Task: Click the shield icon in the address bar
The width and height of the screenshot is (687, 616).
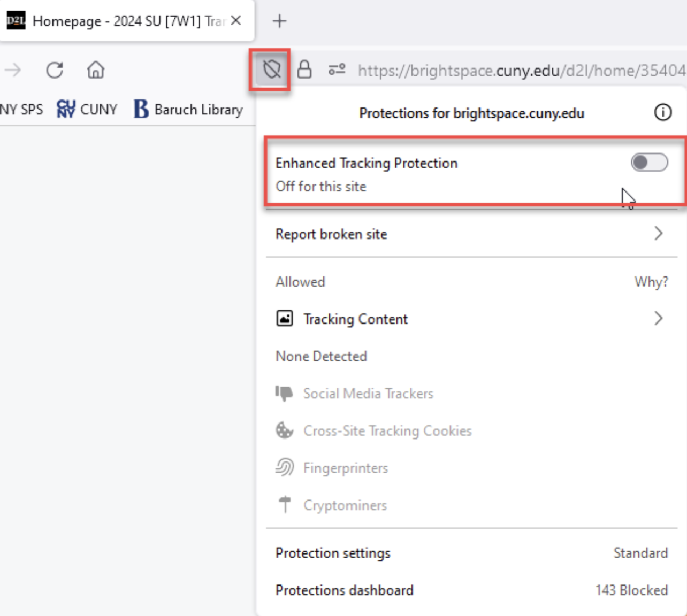Action: pyautogui.click(x=271, y=70)
